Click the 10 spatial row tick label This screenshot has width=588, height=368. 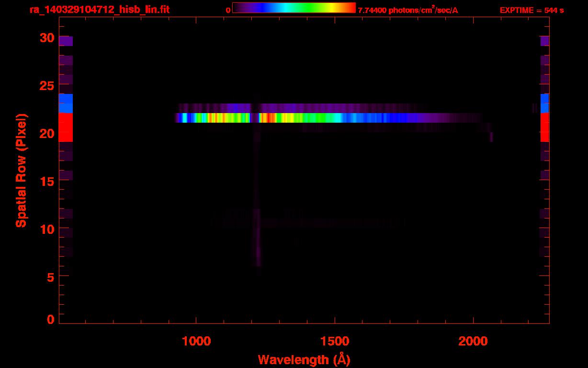tap(46, 229)
